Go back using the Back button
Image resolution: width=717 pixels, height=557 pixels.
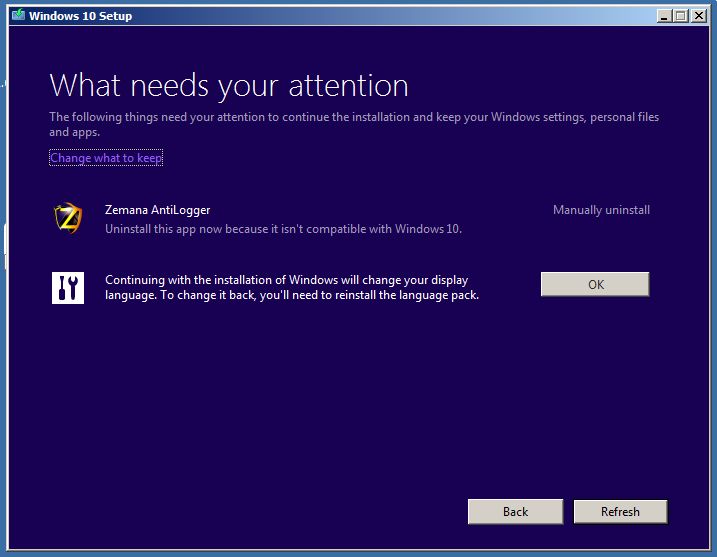[515, 511]
